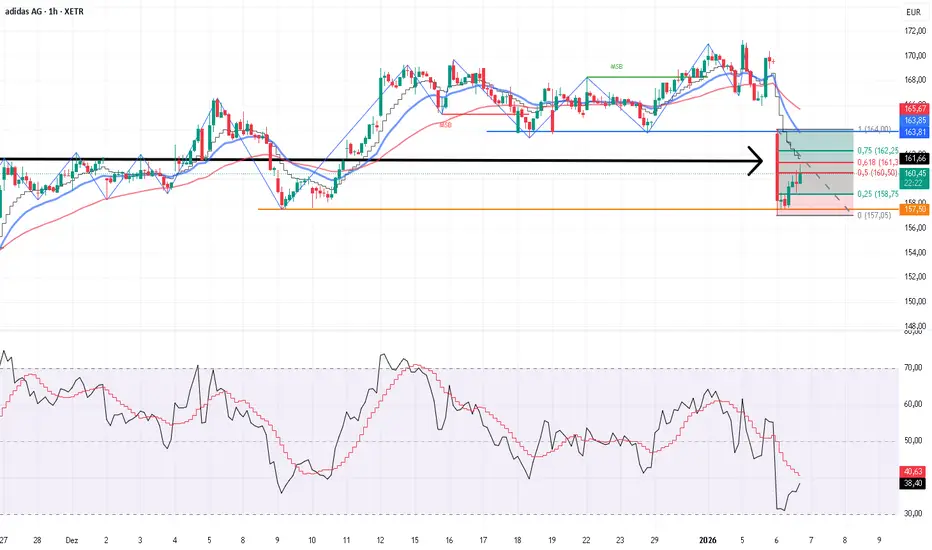932x550 pixels.
Task: Select the red 40,63 RSI average label
Action: (914, 472)
